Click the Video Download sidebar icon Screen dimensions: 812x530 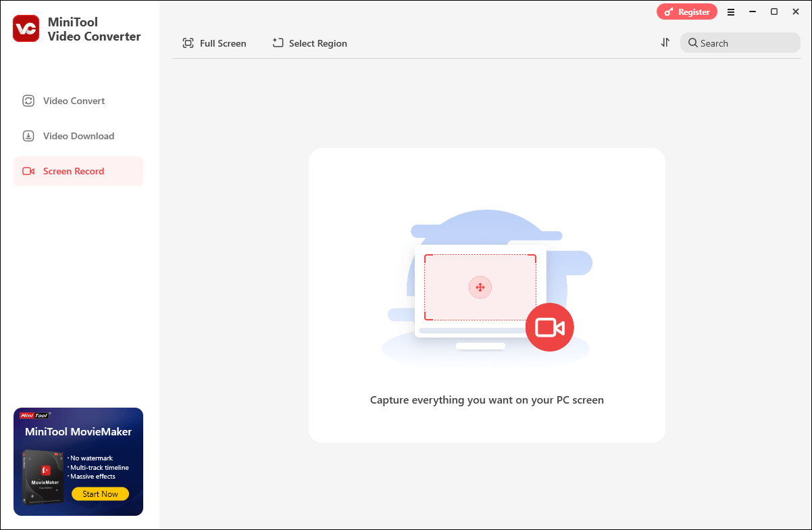tap(28, 136)
